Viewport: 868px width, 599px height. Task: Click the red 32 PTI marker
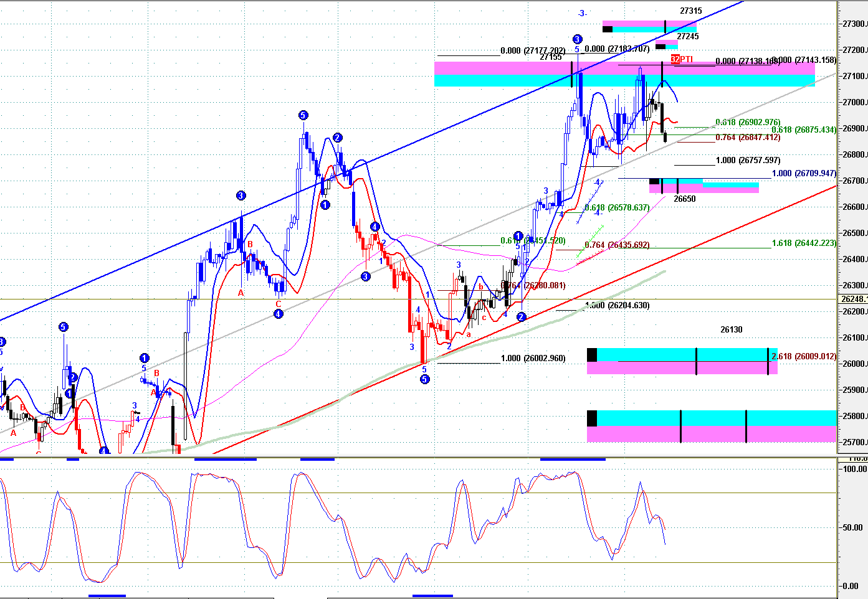coord(675,59)
